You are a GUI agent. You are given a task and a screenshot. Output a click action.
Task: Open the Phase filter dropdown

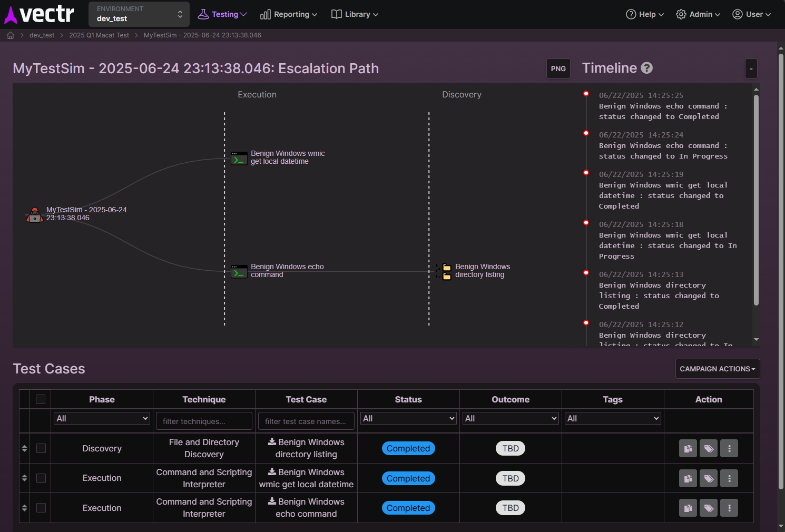click(x=102, y=418)
